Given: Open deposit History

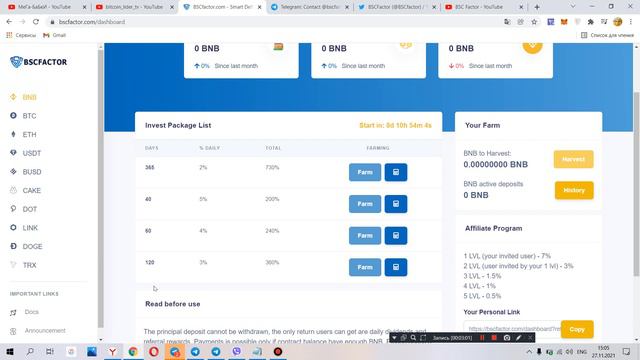Looking at the screenshot, I should pos(574,190).
